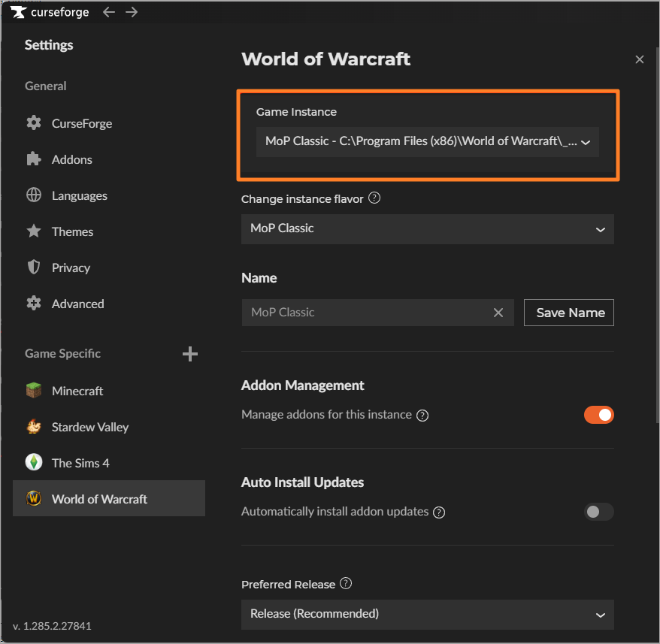The width and height of the screenshot is (660, 644).
Task: Click the World of Warcraft W icon
Action: (x=34, y=499)
